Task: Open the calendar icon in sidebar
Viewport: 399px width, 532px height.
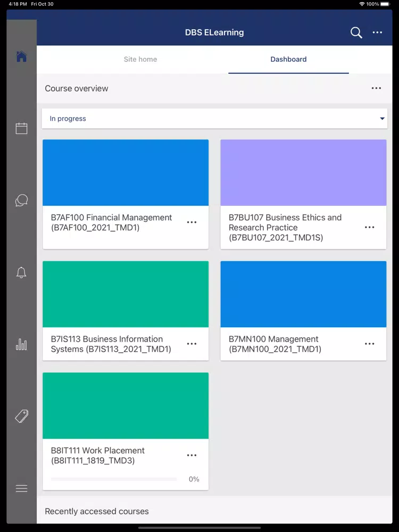Action: [x=21, y=128]
